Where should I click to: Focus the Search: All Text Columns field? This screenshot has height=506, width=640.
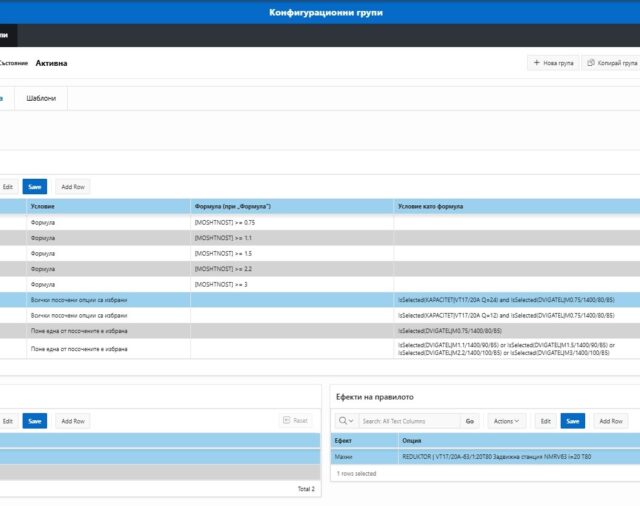409,421
